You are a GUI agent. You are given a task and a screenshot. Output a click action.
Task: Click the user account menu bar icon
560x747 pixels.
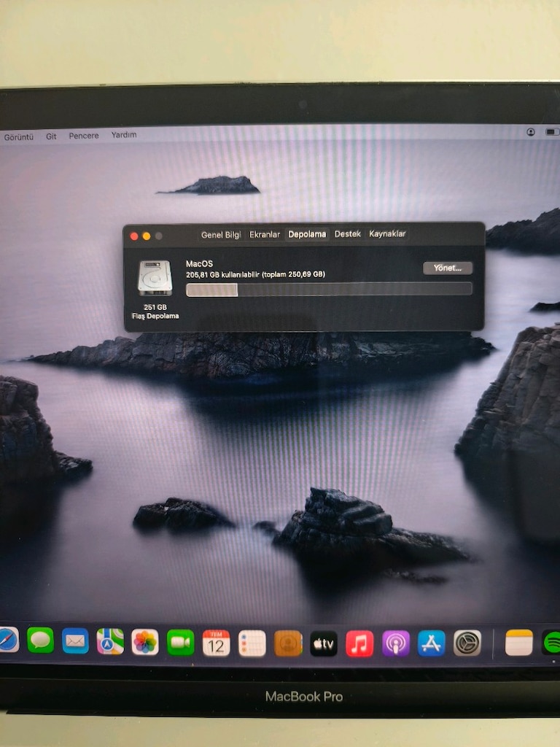click(531, 132)
